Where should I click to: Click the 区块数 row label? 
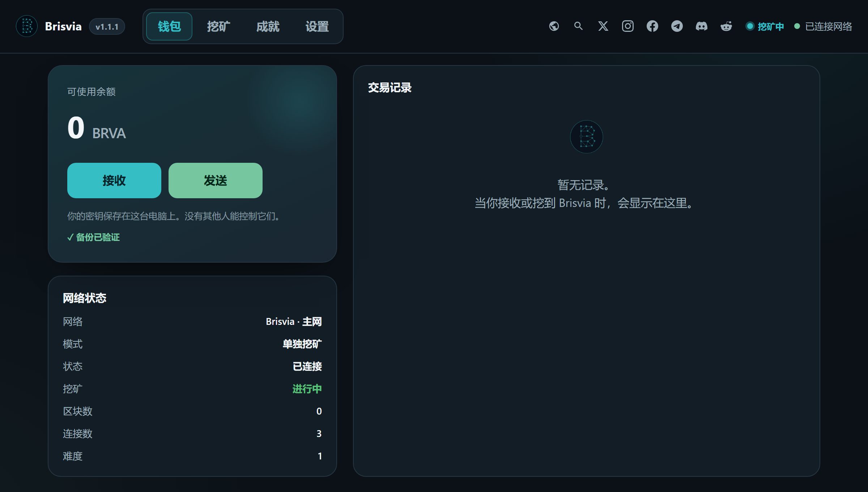coord(77,411)
